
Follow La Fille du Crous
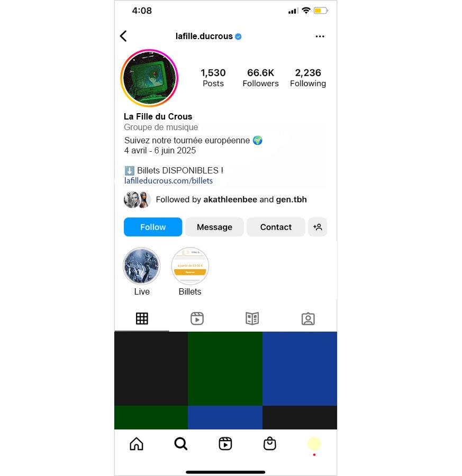tap(153, 227)
